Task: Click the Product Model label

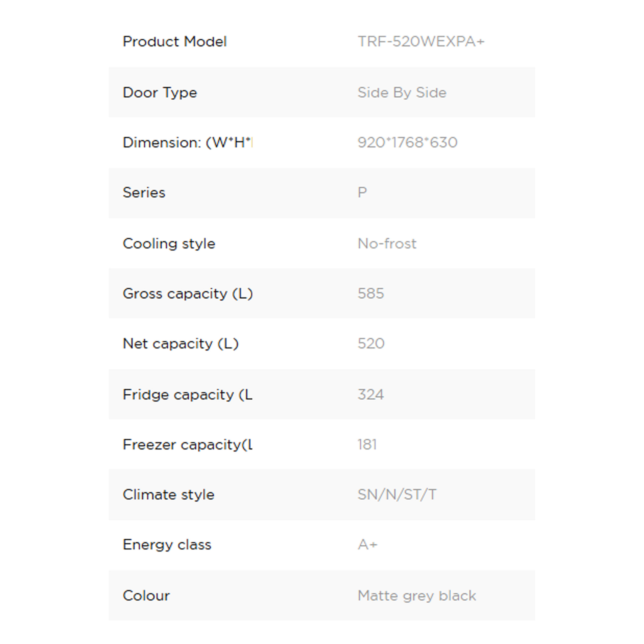Action: 175,42
